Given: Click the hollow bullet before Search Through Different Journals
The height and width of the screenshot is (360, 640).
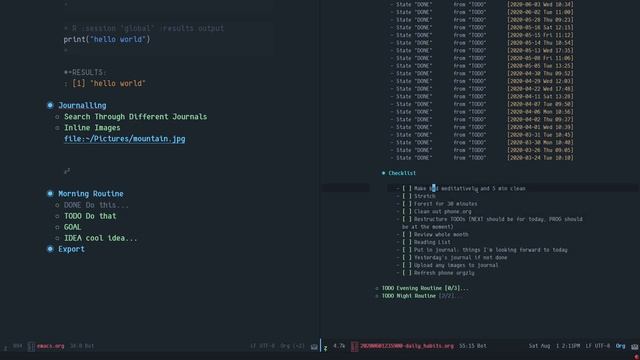Looking at the screenshot, I should pos(57,117).
